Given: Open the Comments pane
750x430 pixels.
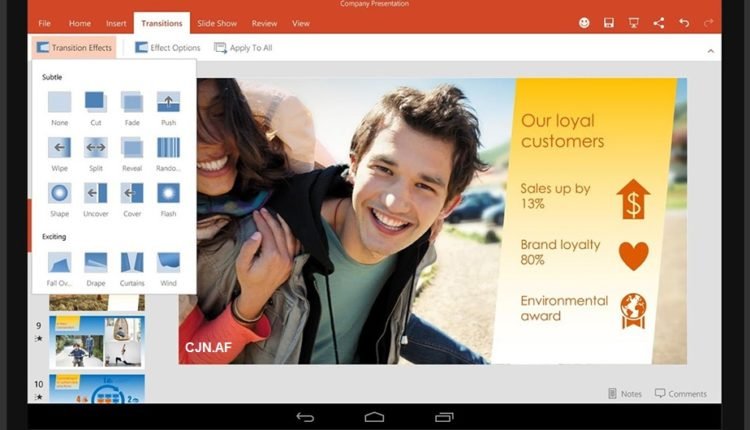Looking at the screenshot, I should [680, 393].
